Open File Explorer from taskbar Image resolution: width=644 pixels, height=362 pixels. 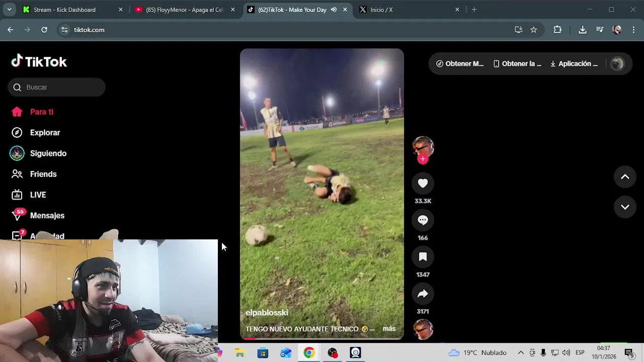pyautogui.click(x=239, y=353)
